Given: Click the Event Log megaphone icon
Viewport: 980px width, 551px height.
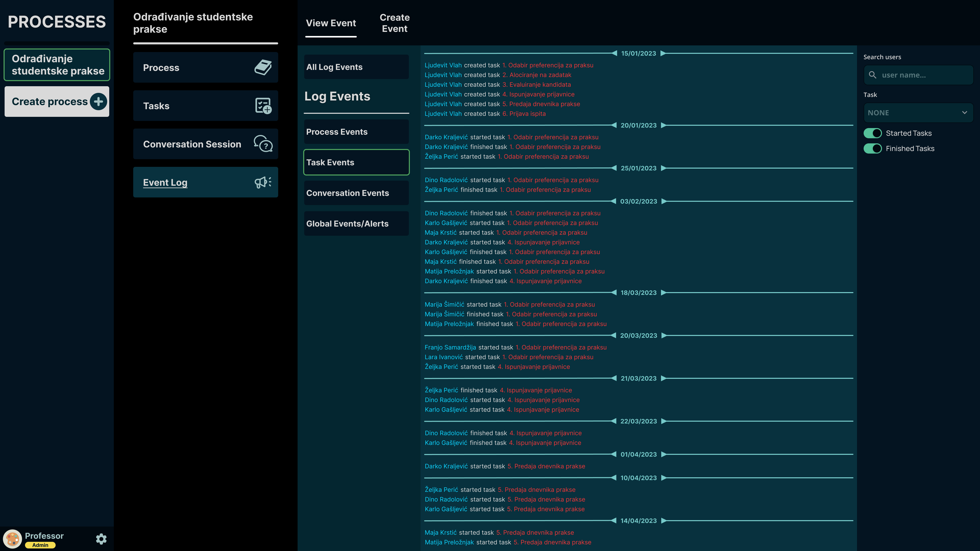Looking at the screenshot, I should click(x=263, y=182).
